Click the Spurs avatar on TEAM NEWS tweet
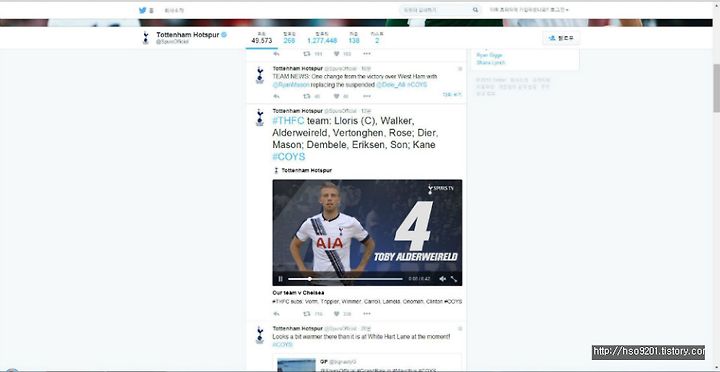This screenshot has height=372, width=720. tap(260, 75)
